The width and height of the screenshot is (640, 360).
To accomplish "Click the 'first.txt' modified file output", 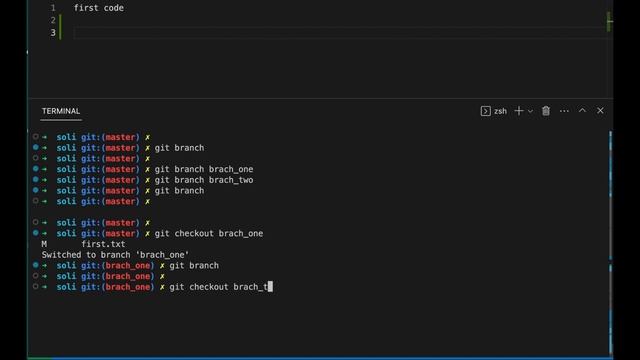I will 103,244.
